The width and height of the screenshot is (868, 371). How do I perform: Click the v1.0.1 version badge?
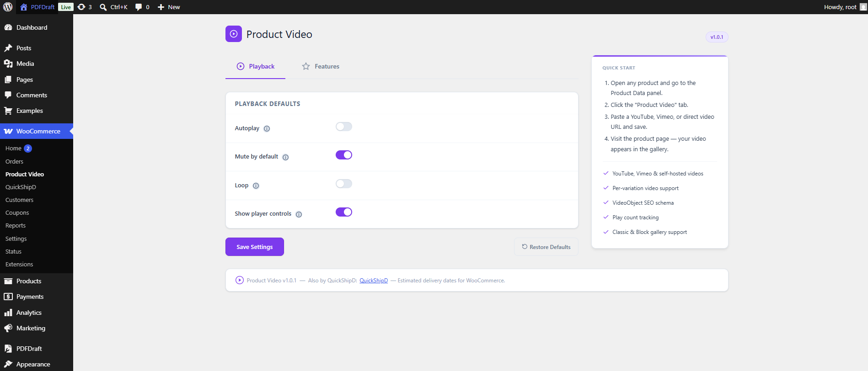point(717,37)
